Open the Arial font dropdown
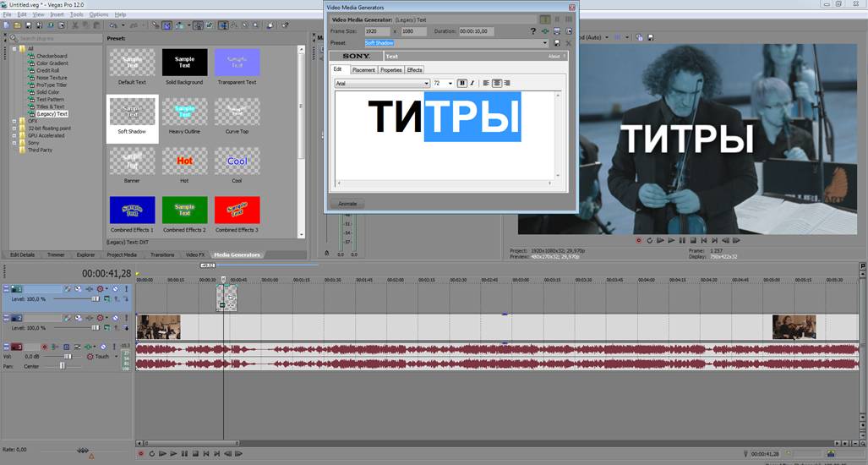Image resolution: width=868 pixels, height=465 pixels. (426, 83)
